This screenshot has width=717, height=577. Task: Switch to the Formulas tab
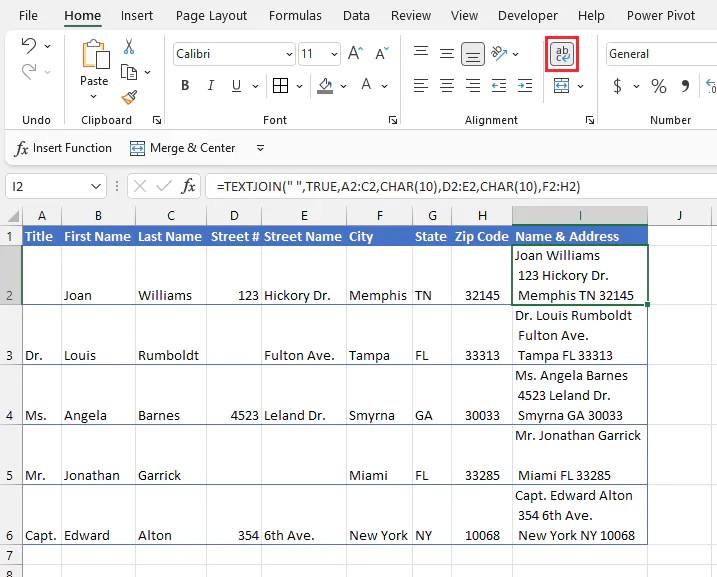point(295,16)
